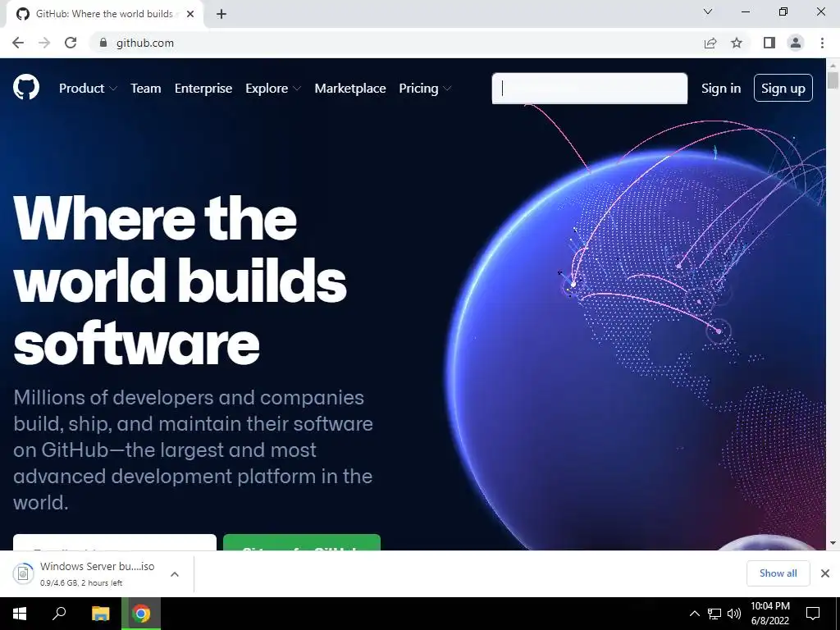Open the Windows Server iso download item

(97, 573)
